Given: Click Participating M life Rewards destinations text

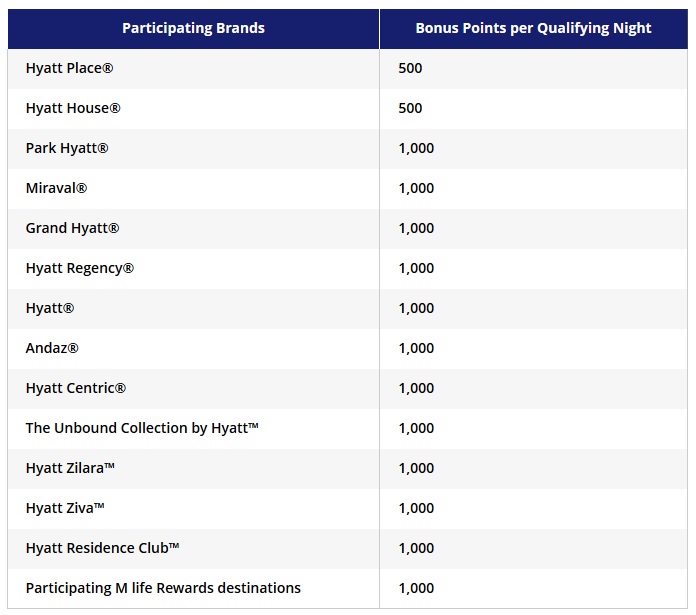Looking at the screenshot, I should click(163, 588).
